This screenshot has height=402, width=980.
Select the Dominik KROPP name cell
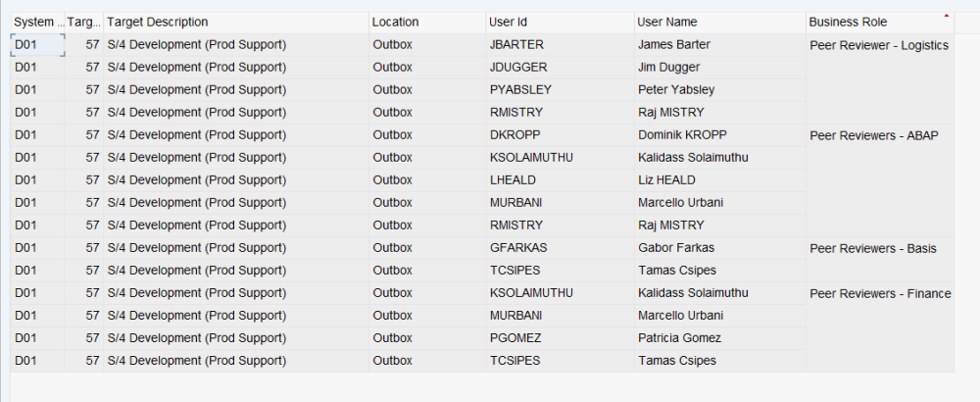coord(681,135)
